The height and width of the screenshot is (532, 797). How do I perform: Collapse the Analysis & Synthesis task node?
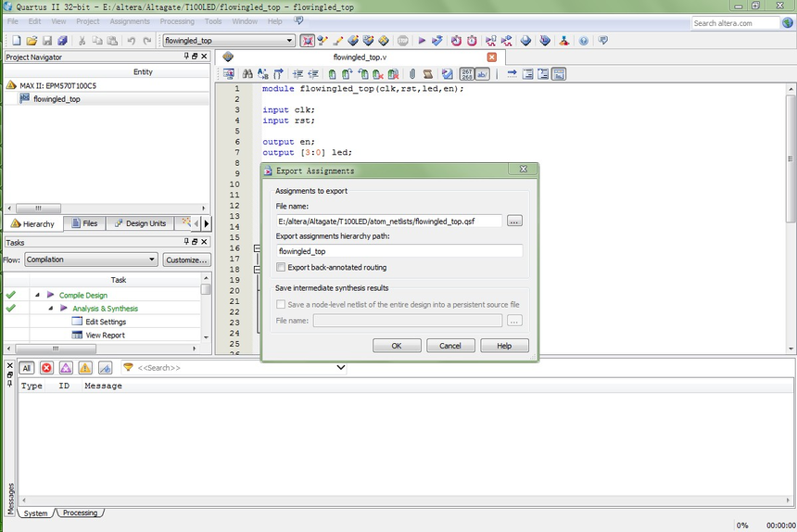tap(50, 309)
